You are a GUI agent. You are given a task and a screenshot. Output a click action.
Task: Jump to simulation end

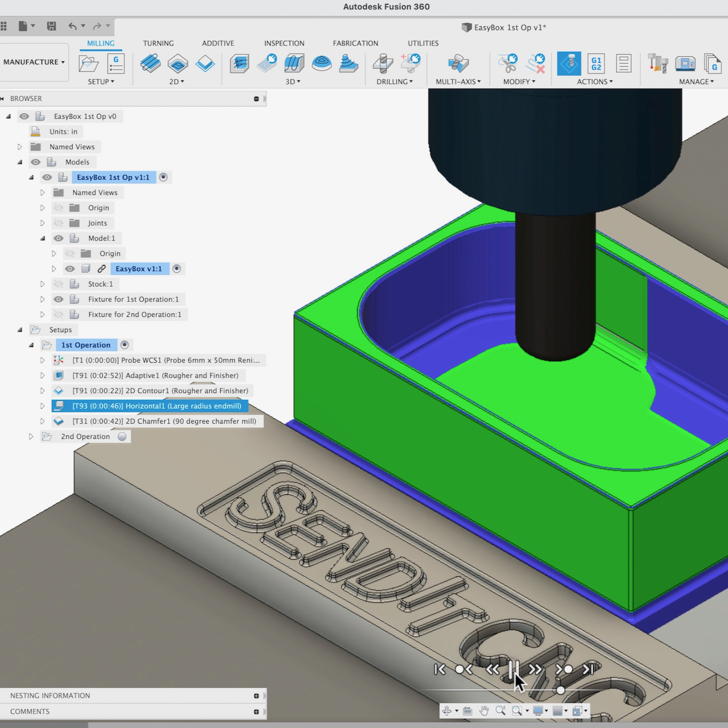589,669
